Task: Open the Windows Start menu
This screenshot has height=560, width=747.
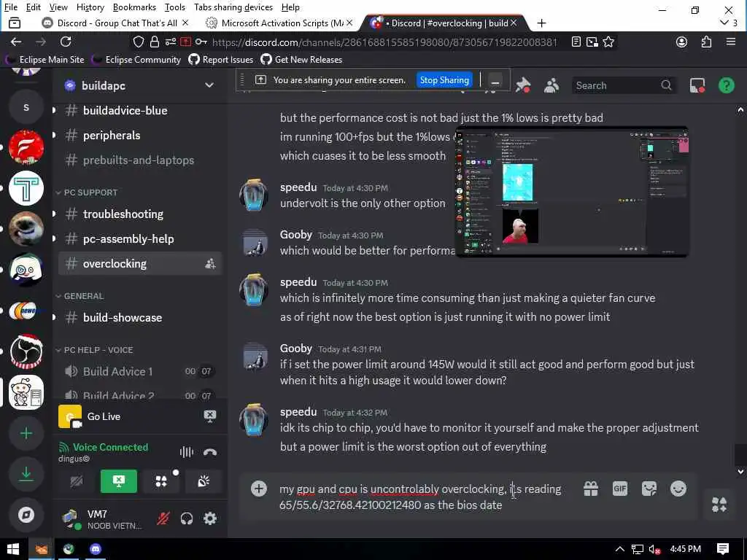Action: click(x=13, y=549)
